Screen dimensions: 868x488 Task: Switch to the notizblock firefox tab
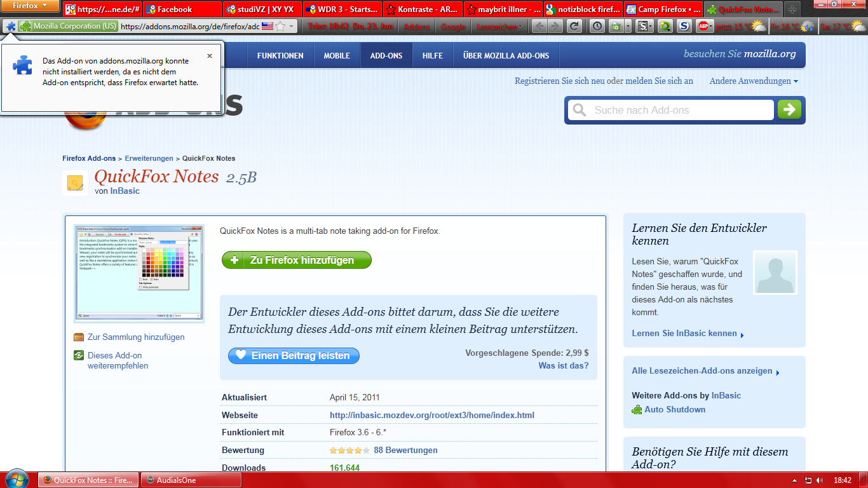[583, 10]
